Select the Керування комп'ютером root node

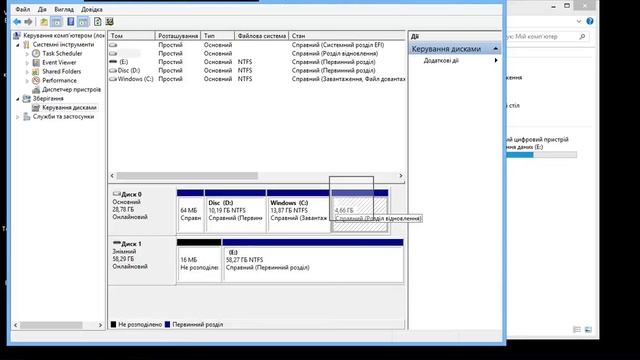pos(59,36)
